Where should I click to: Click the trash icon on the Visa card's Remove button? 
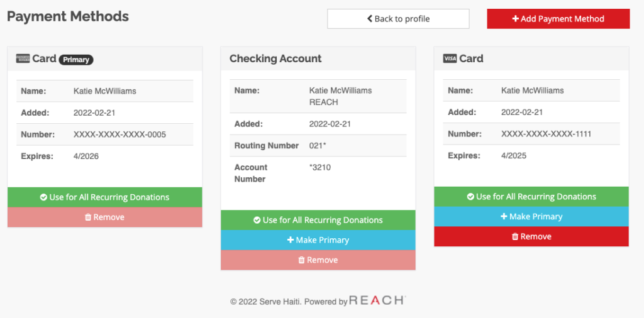tap(515, 237)
